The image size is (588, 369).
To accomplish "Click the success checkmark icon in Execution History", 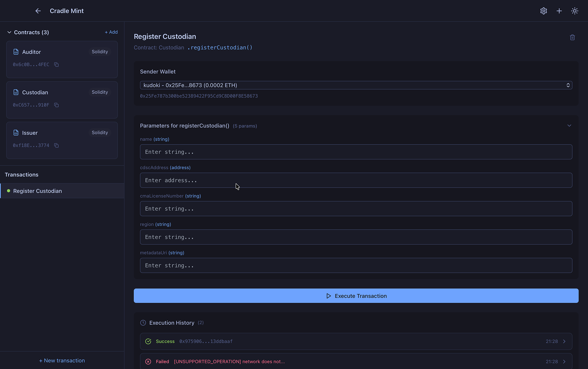I will (148, 341).
